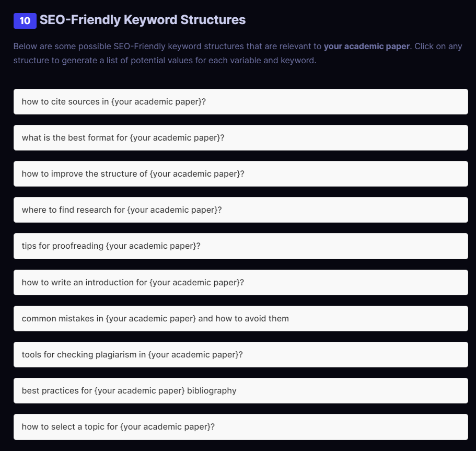Select the 'how to cite sources' keyword structure
476x451 pixels.
click(x=240, y=101)
